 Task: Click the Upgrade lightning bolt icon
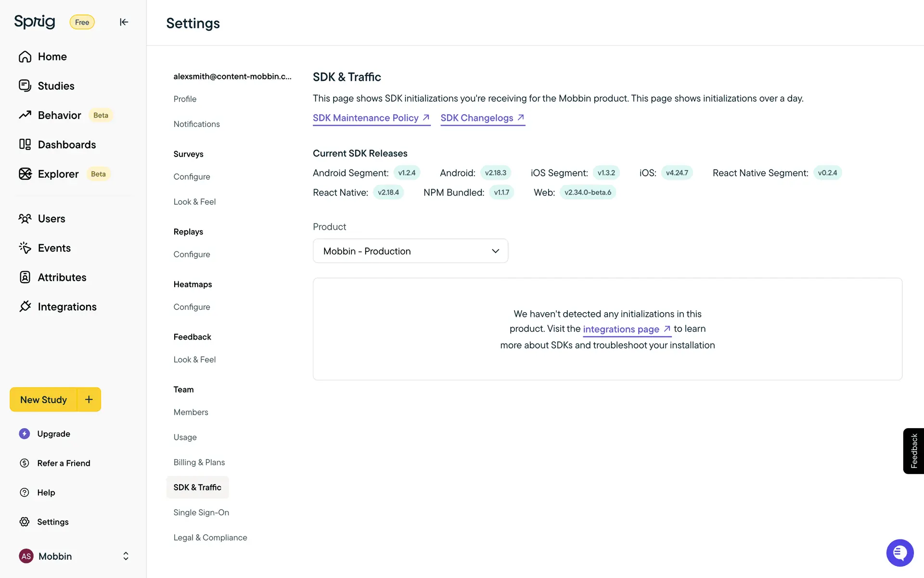pyautogui.click(x=25, y=433)
